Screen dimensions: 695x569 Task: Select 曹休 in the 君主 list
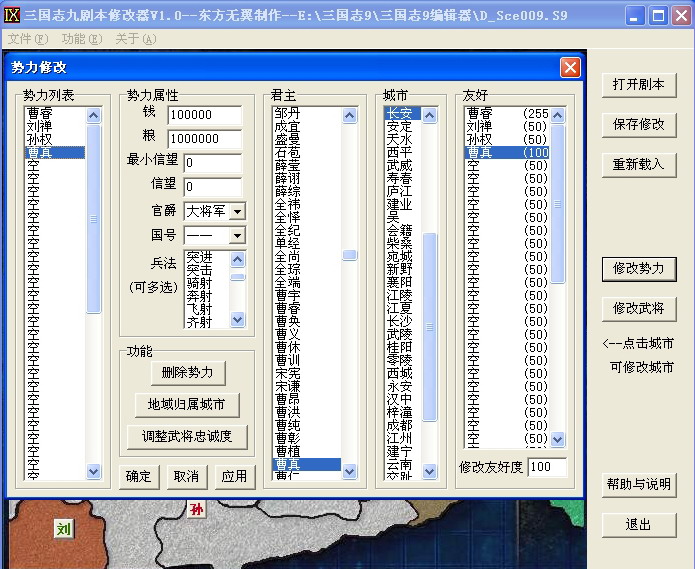[307, 347]
